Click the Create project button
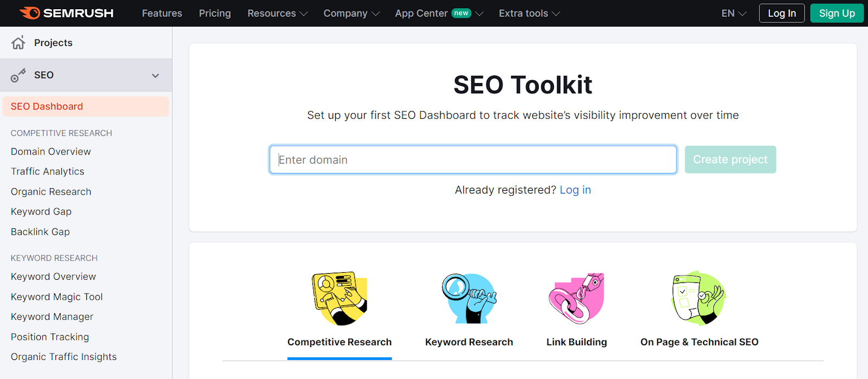868x379 pixels. click(x=730, y=159)
